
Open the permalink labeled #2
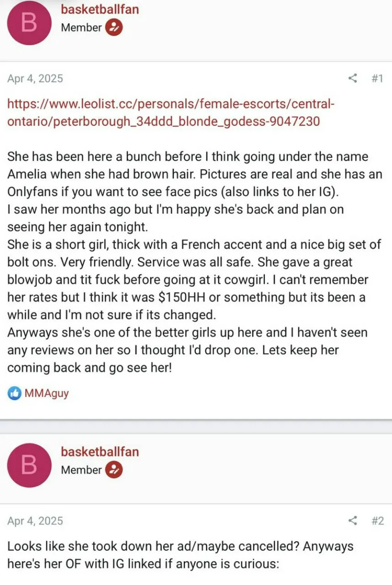[378, 521]
